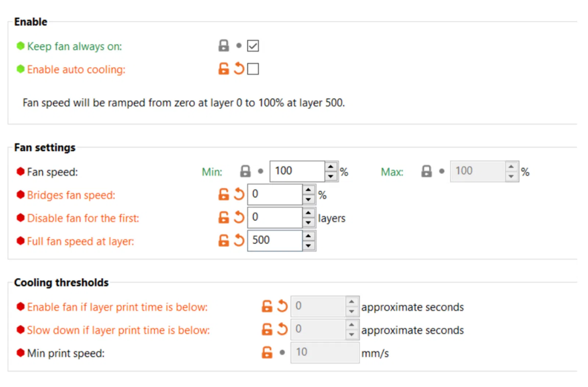This screenshot has height=387, width=588.
Task: Reset Full fan speed at layer value
Action: pos(239,241)
